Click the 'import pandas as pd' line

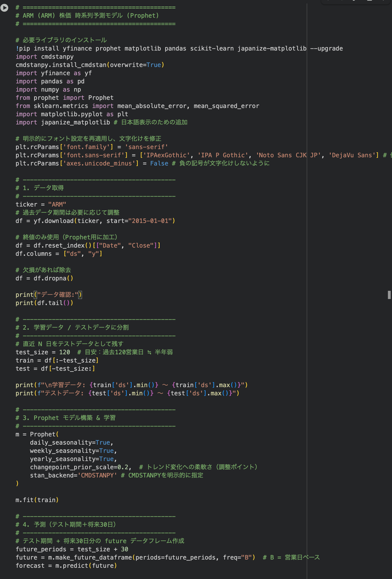pyautogui.click(x=50, y=81)
